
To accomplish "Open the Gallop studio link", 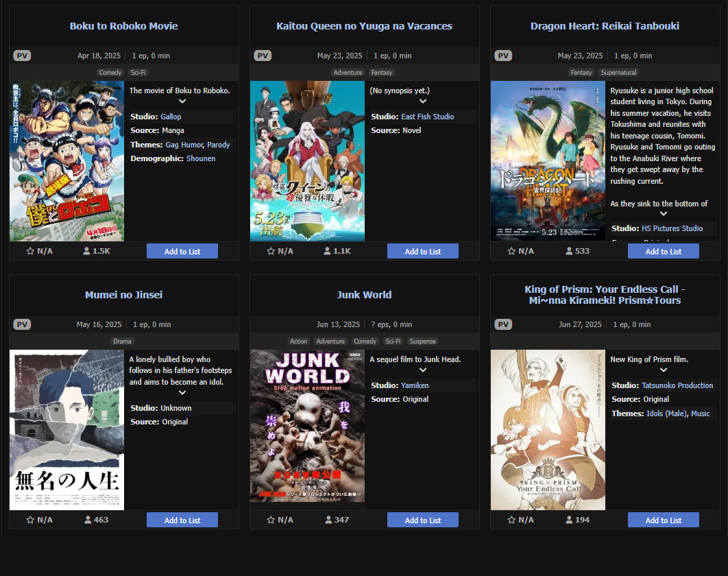I will pyautogui.click(x=171, y=117).
